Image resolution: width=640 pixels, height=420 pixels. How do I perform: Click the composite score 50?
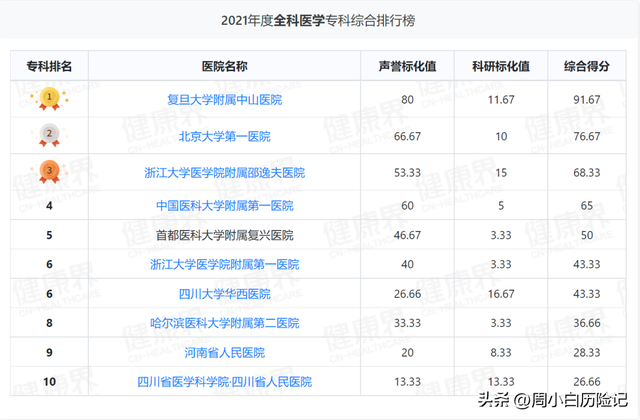(x=587, y=235)
